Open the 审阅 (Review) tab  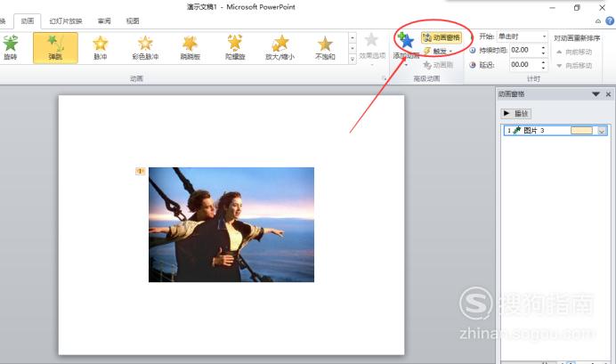pos(104,20)
